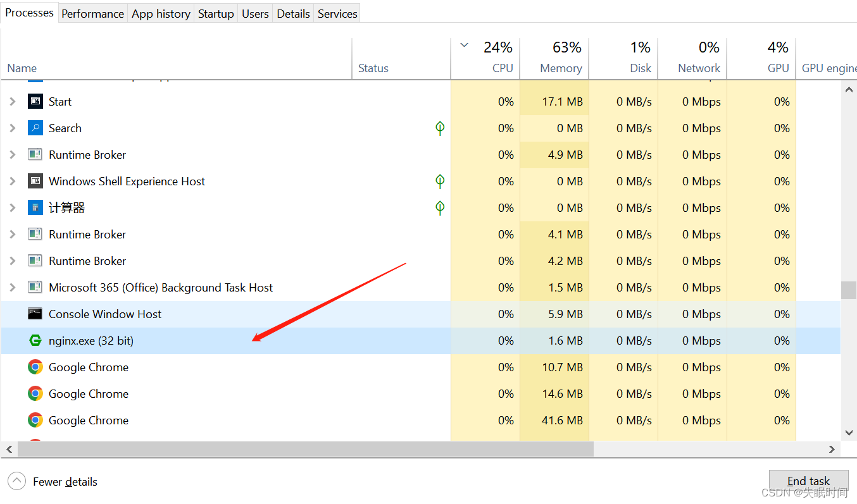
Task: Click the Console Window Host icon
Action: [35, 314]
